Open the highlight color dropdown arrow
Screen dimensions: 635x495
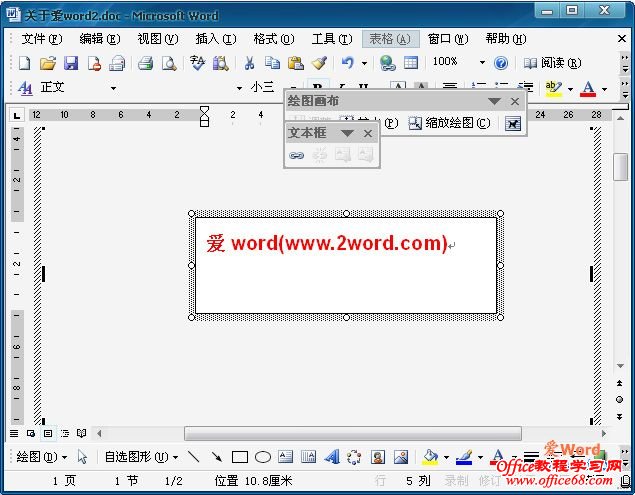point(570,89)
